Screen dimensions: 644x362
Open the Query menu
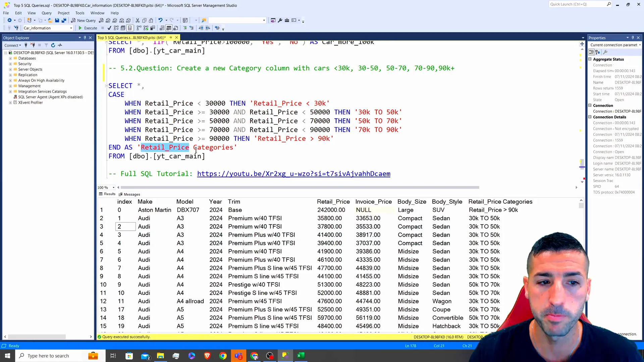(x=46, y=12)
